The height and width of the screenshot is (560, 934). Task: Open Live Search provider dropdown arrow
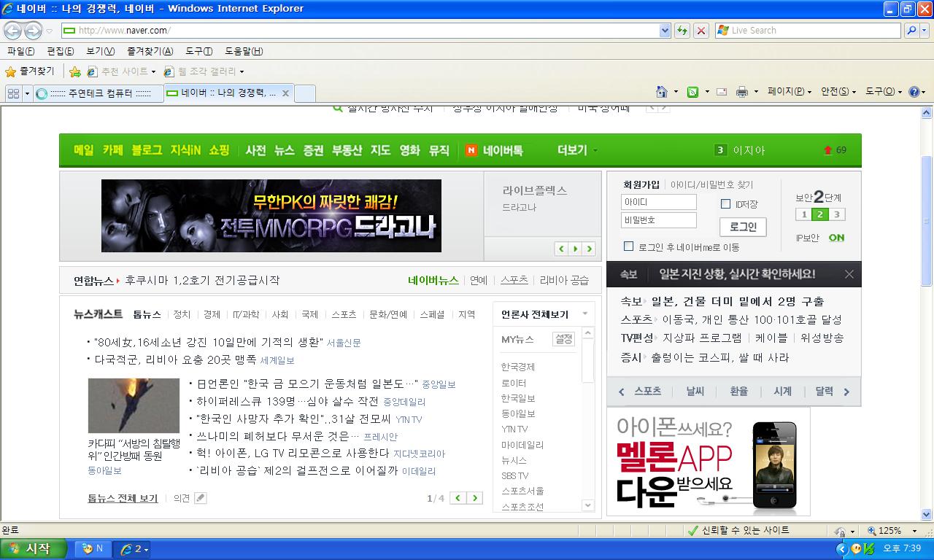tap(925, 31)
